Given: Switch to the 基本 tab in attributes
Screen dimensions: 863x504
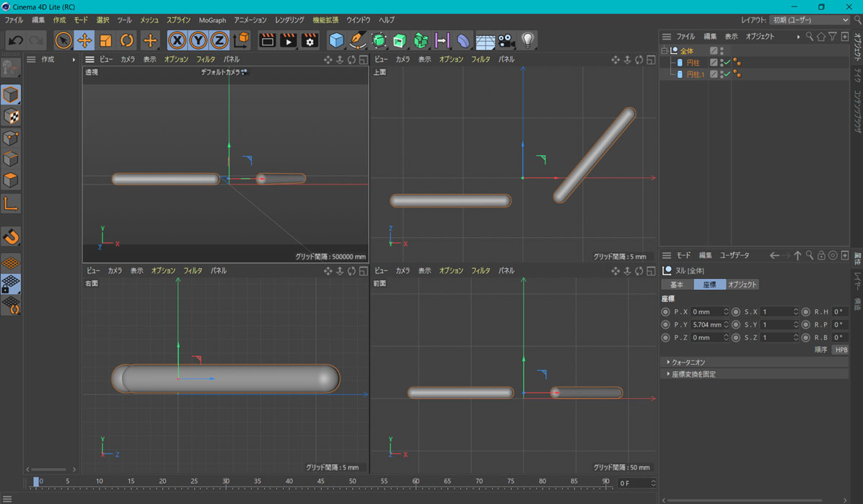Looking at the screenshot, I should [x=677, y=285].
